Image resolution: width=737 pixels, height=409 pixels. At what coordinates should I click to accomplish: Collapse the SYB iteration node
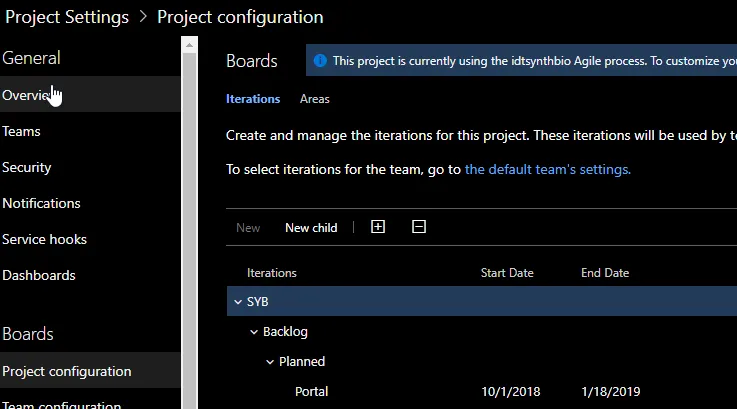[237, 302]
